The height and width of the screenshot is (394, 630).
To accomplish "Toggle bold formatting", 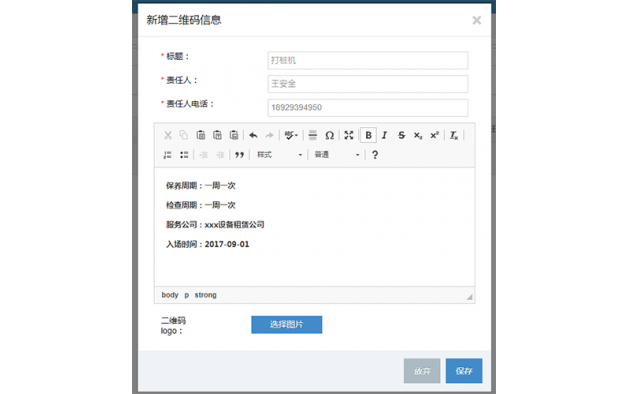I will (368, 135).
